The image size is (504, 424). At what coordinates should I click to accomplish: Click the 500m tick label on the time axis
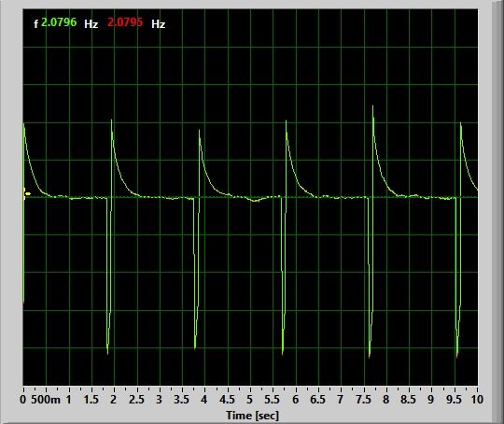click(x=46, y=400)
